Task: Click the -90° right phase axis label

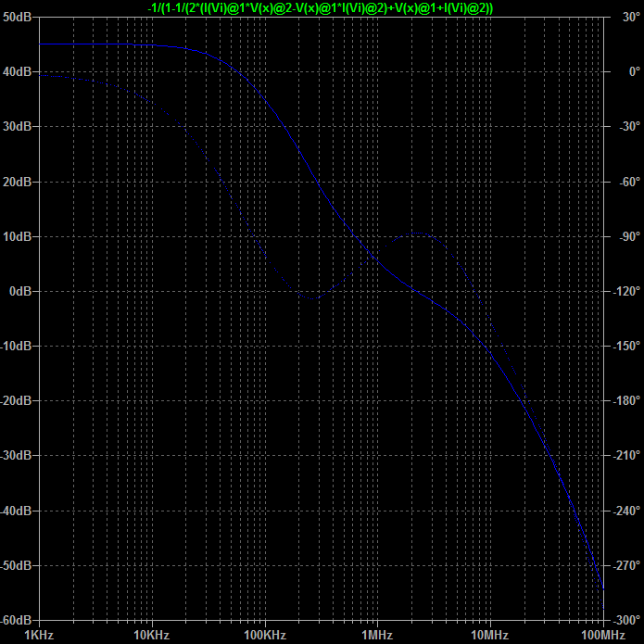Action: point(629,236)
